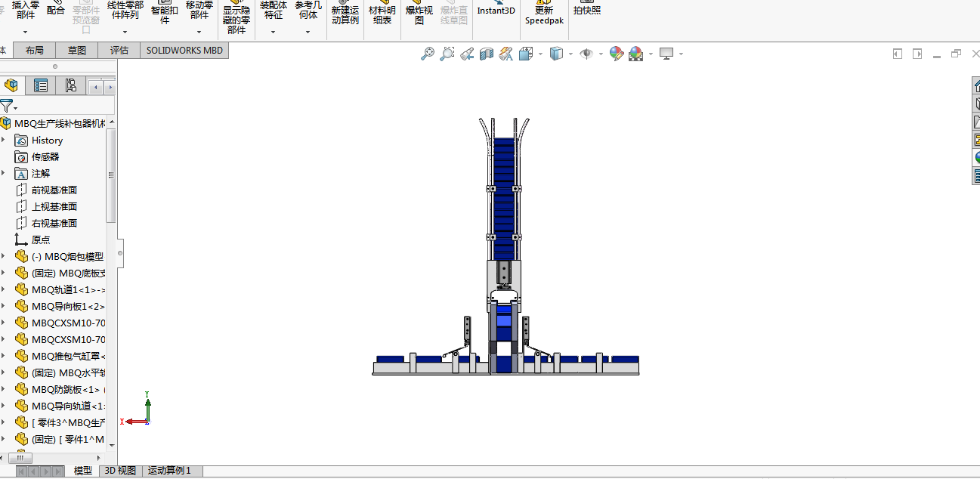This screenshot has width=980, height=479.
Task: Switch to the SOLIDWORKS MBD tab
Action: click(184, 51)
